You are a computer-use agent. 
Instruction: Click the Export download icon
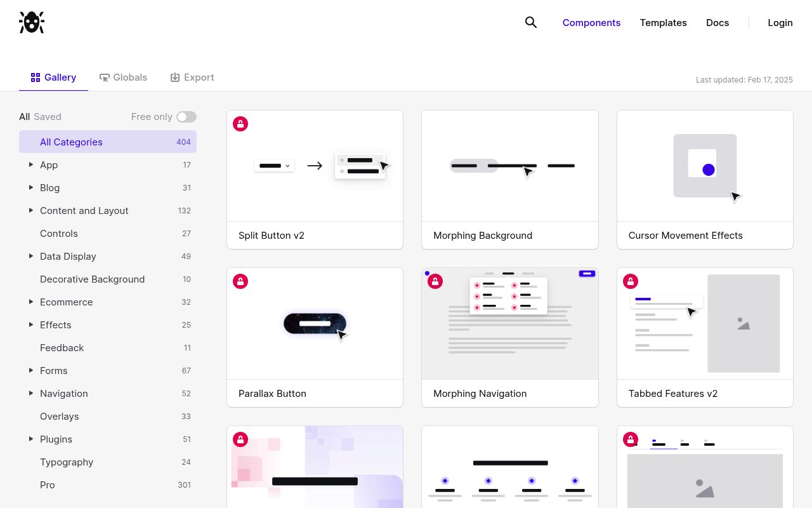pos(175,77)
